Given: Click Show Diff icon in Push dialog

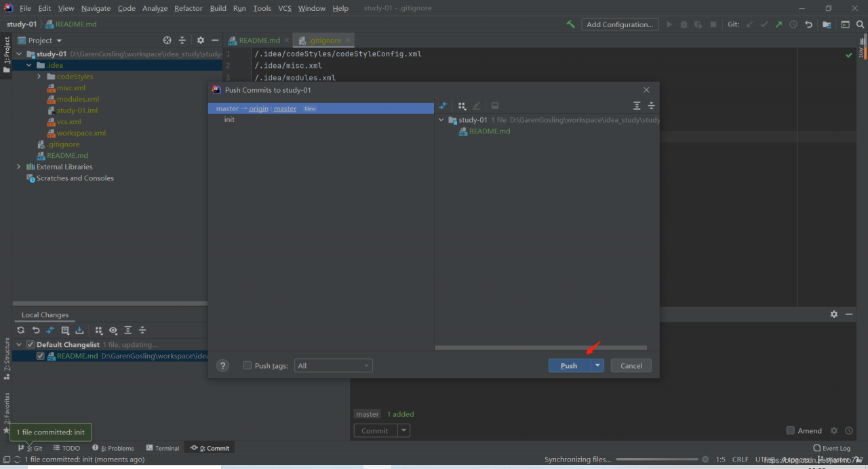Looking at the screenshot, I should pyautogui.click(x=443, y=106).
